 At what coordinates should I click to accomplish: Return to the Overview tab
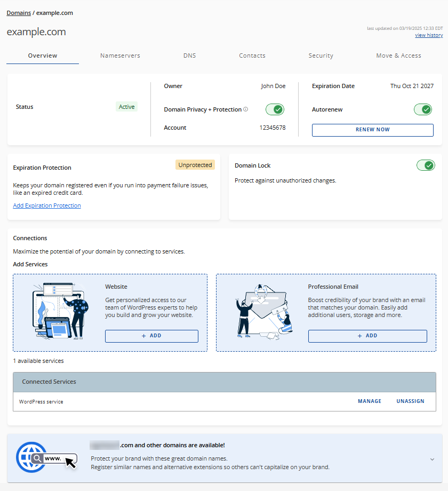tap(43, 55)
